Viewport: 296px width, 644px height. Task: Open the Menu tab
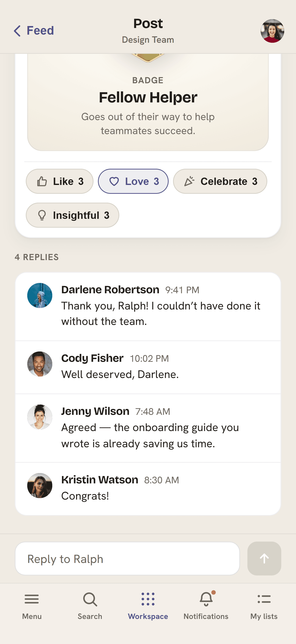coord(32,606)
